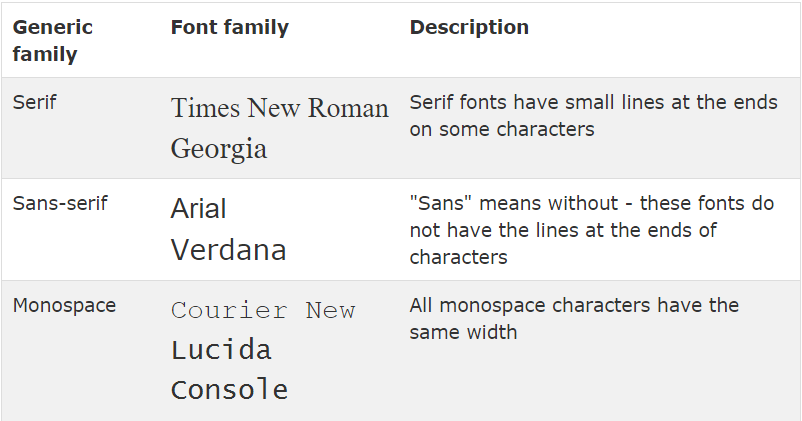The width and height of the screenshot is (802, 421).
Task: Select the "Serif" generic family cell
Action: pos(34,102)
